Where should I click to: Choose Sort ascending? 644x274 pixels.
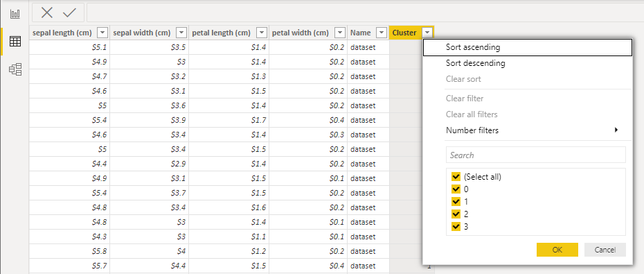[x=528, y=47]
